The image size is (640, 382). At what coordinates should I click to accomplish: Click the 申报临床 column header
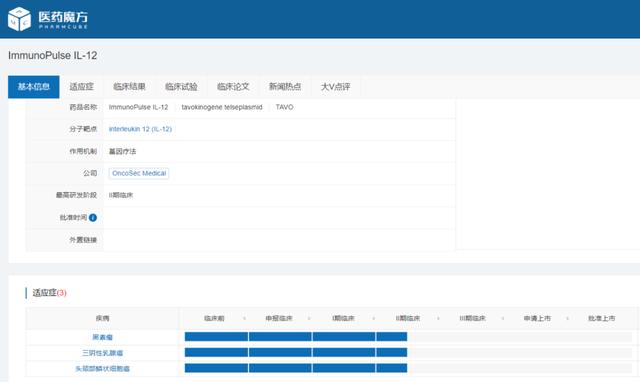[x=279, y=318]
